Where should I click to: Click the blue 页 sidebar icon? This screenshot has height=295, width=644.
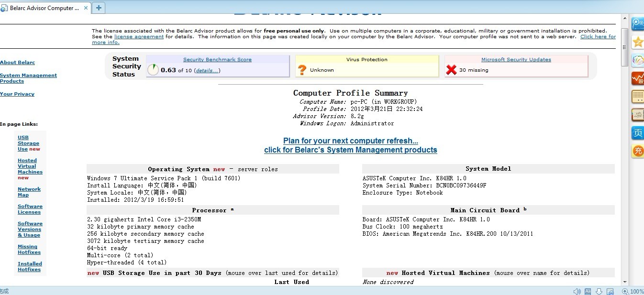[x=637, y=133]
